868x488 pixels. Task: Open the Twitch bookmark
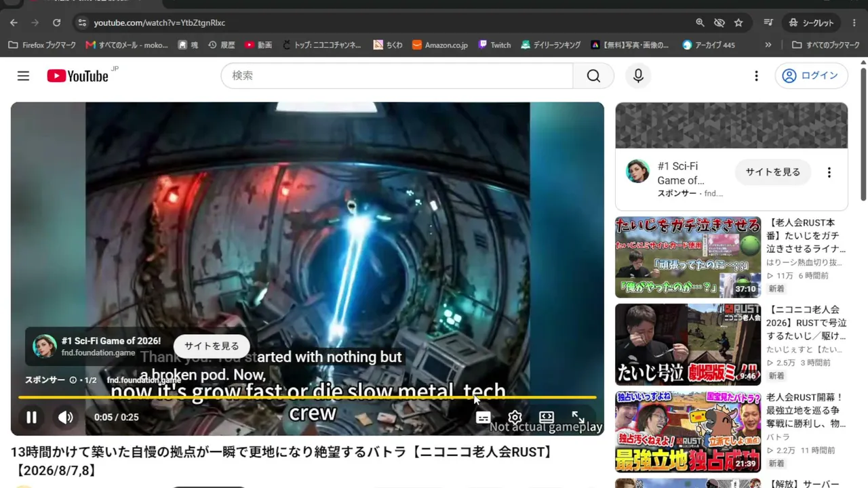[494, 45]
